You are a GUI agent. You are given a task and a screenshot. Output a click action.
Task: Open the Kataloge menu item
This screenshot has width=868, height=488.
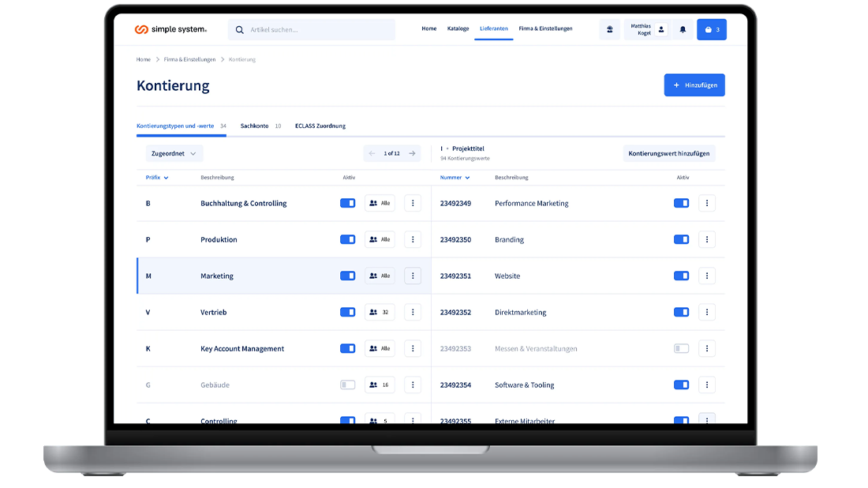point(458,28)
